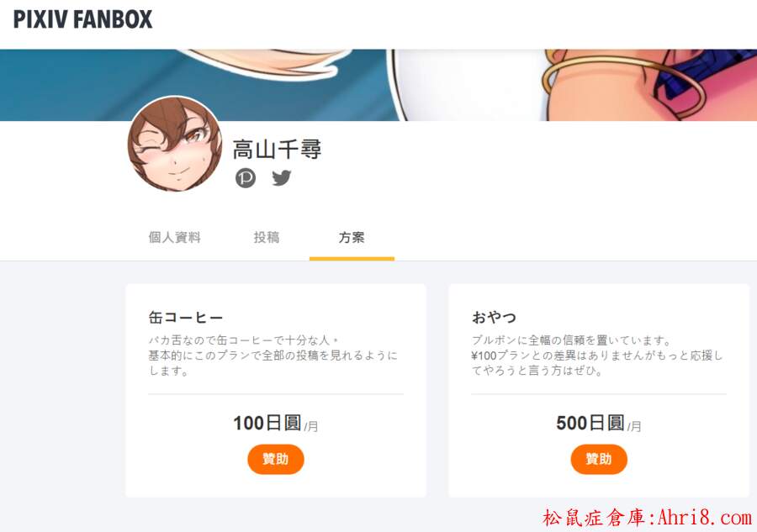The width and height of the screenshot is (757, 532).
Task: Click the おやつ plan description text
Action: [596, 356]
